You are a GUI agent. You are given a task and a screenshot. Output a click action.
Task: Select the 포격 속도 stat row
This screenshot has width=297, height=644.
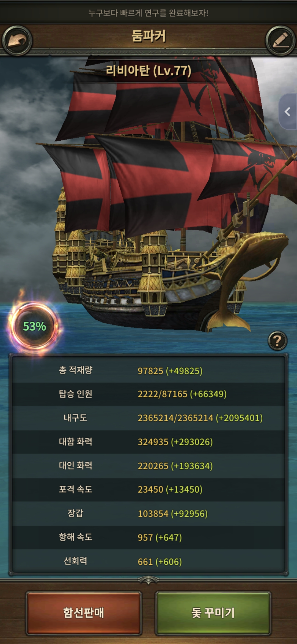[148, 490]
